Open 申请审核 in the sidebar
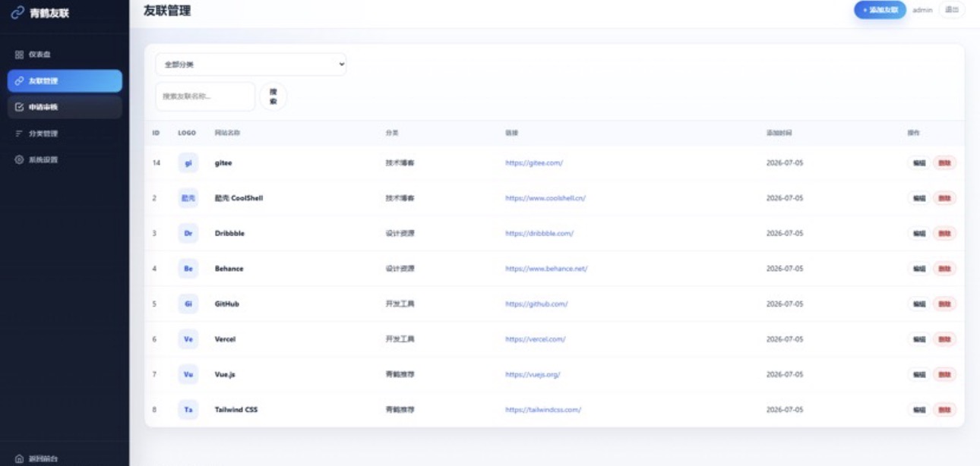The image size is (980, 466). (65, 107)
